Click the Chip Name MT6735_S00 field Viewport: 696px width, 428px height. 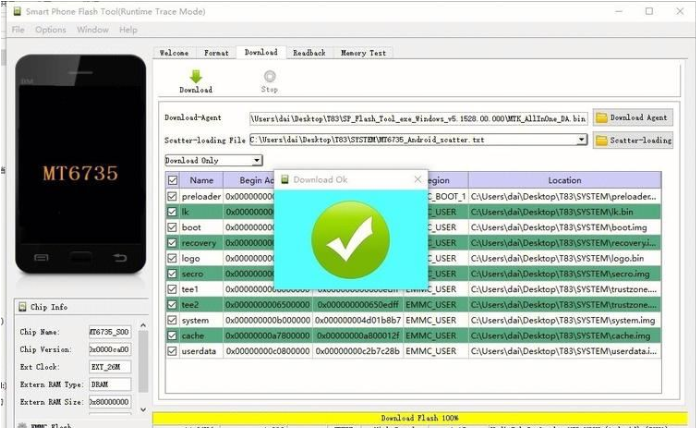pos(110,332)
